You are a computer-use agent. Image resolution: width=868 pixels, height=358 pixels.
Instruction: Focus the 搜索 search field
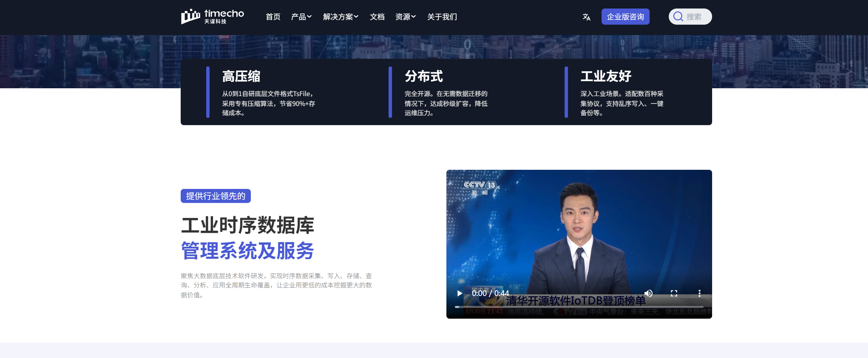690,17
